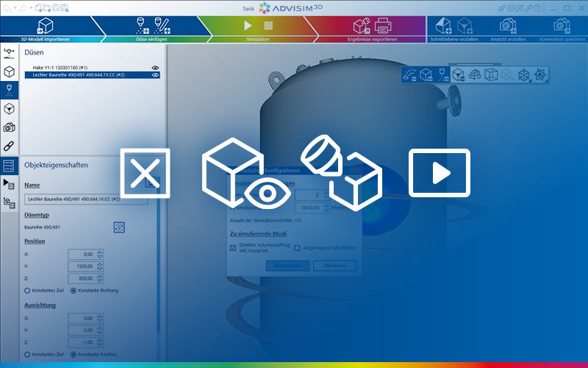The width and height of the screenshot is (588, 368).
Task: Select Konstantes Ziel under Position
Action: tap(27, 291)
